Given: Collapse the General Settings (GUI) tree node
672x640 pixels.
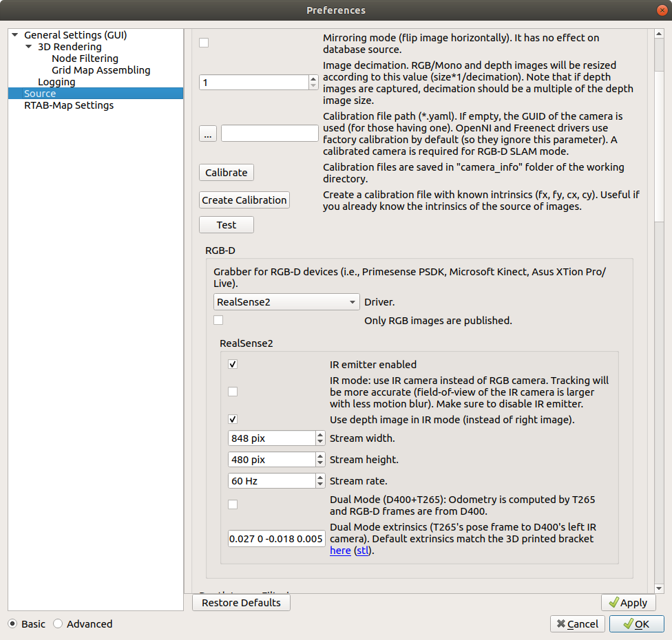Looking at the screenshot, I should click(15, 35).
